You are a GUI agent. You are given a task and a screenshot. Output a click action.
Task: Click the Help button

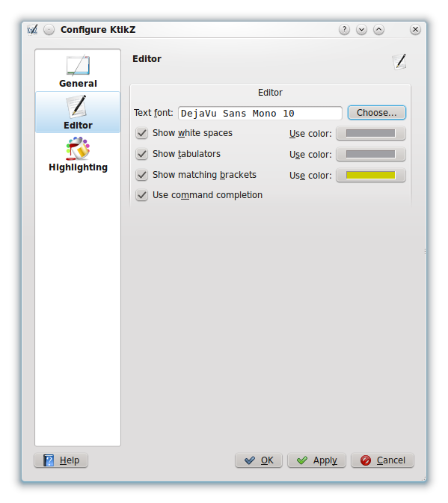(61, 460)
